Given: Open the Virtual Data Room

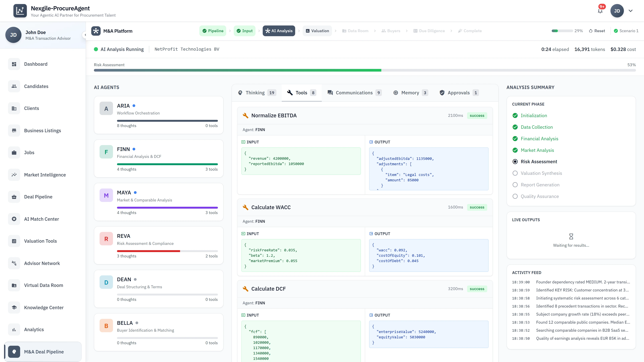Looking at the screenshot, I should click(43, 285).
